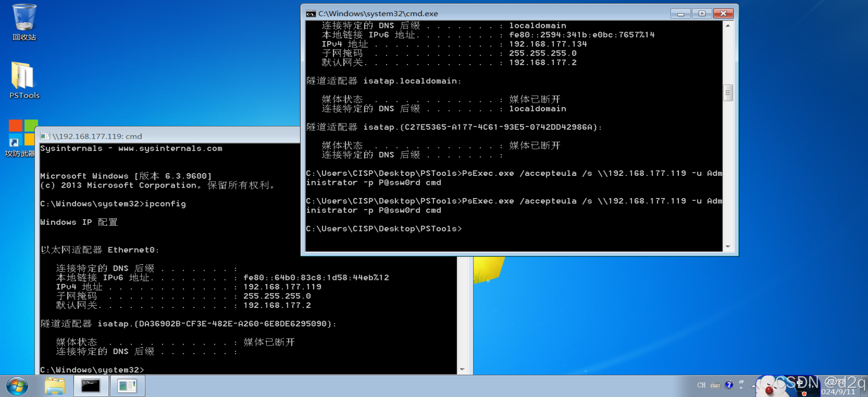
Task: Close the cmd.exe window
Action: [723, 14]
